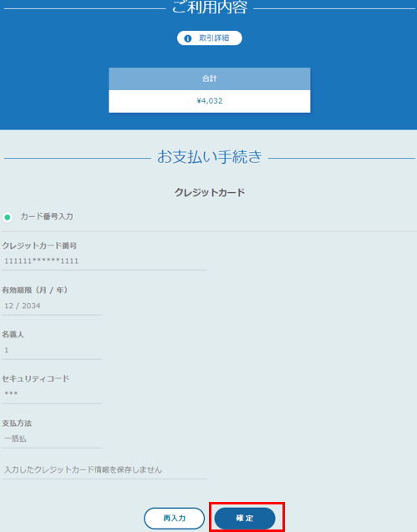This screenshot has height=532, width=417.
Task: Click the 名義人 label
Action: coord(13,335)
